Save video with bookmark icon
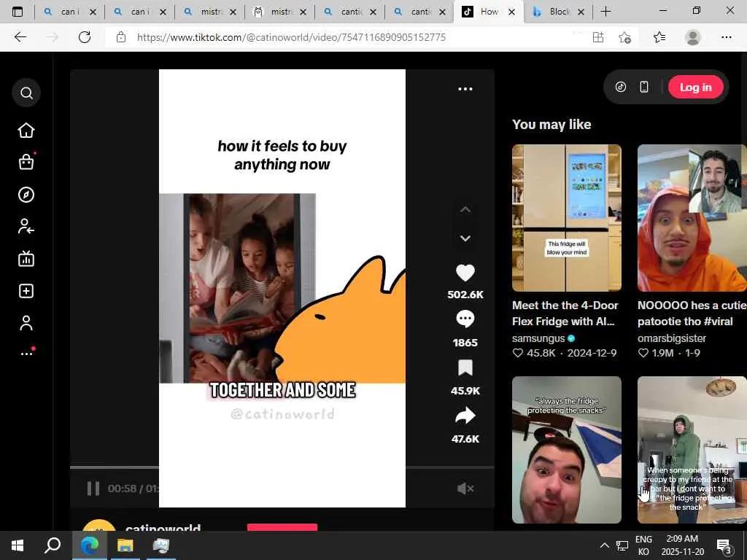 [465, 367]
